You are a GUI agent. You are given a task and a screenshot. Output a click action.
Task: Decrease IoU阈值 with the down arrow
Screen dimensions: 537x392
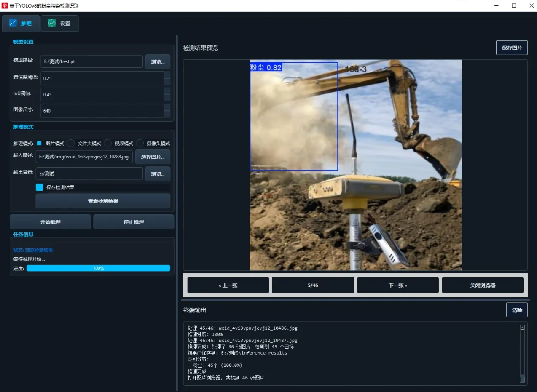167,98
